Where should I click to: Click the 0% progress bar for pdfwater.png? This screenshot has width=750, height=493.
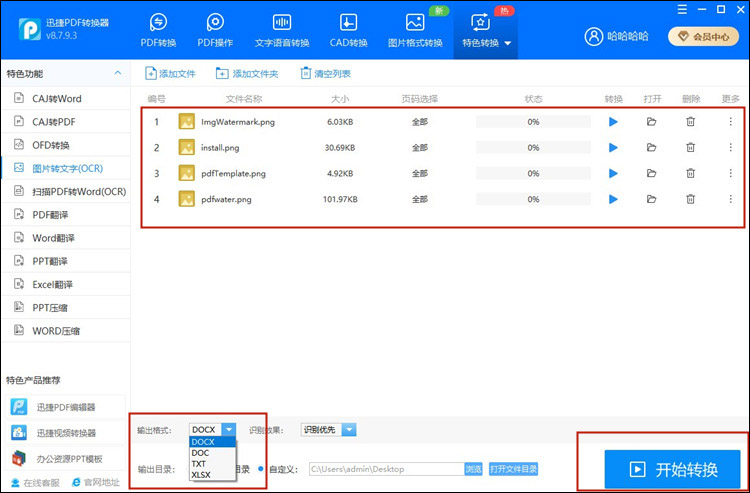pyautogui.click(x=533, y=199)
